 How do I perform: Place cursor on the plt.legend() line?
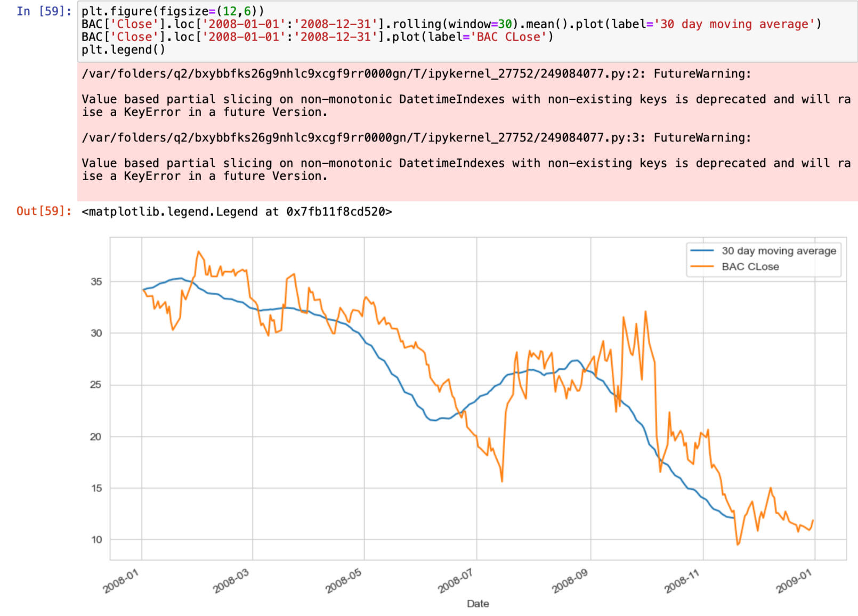click(x=123, y=50)
